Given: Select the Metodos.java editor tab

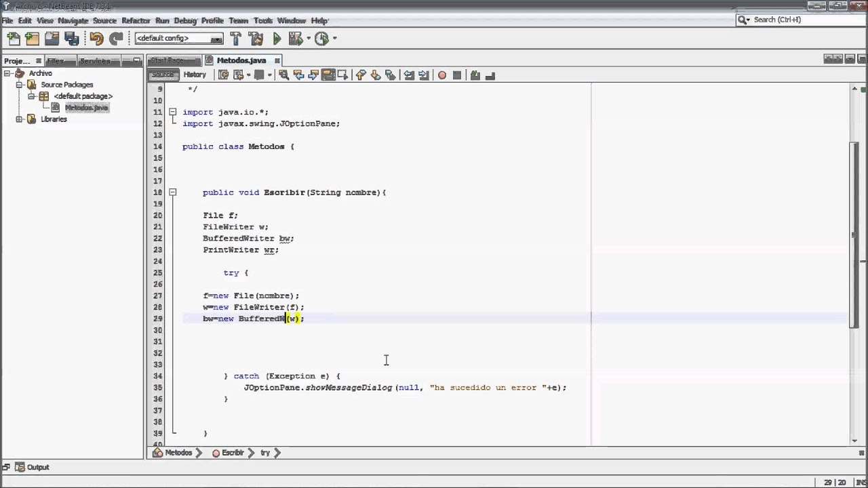Looking at the screenshot, I should coord(241,60).
